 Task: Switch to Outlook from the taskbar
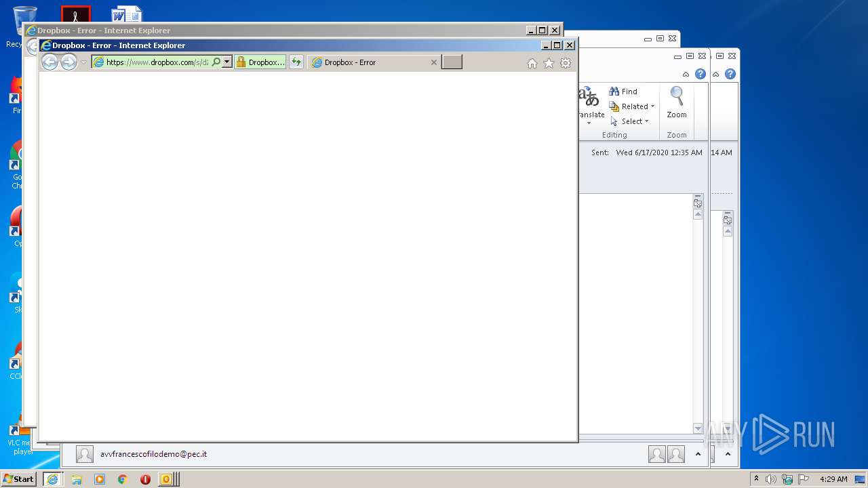pos(167,479)
